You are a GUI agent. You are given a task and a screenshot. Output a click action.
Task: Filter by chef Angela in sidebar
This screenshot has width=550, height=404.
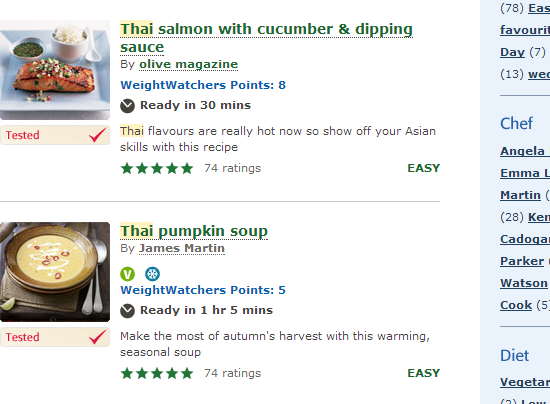point(522,151)
